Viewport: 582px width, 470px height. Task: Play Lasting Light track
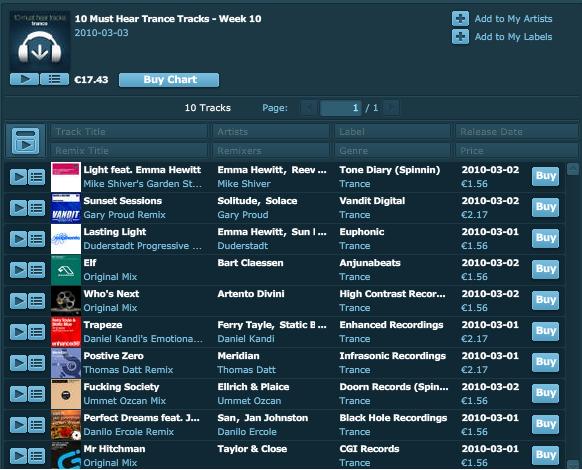[18, 239]
